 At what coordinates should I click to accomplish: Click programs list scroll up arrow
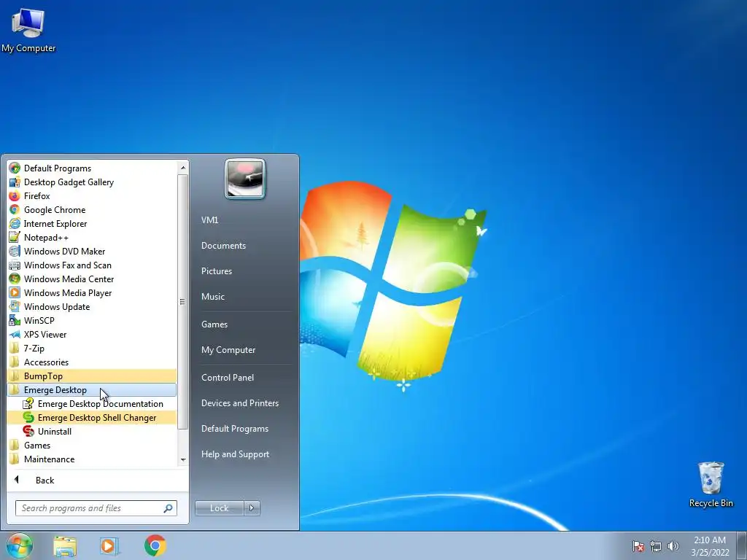183,168
